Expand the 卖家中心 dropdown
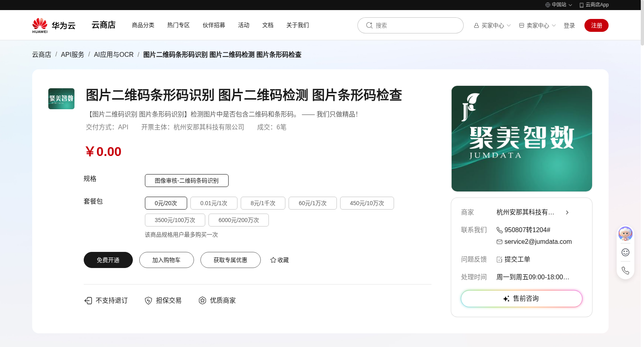 coord(554,25)
